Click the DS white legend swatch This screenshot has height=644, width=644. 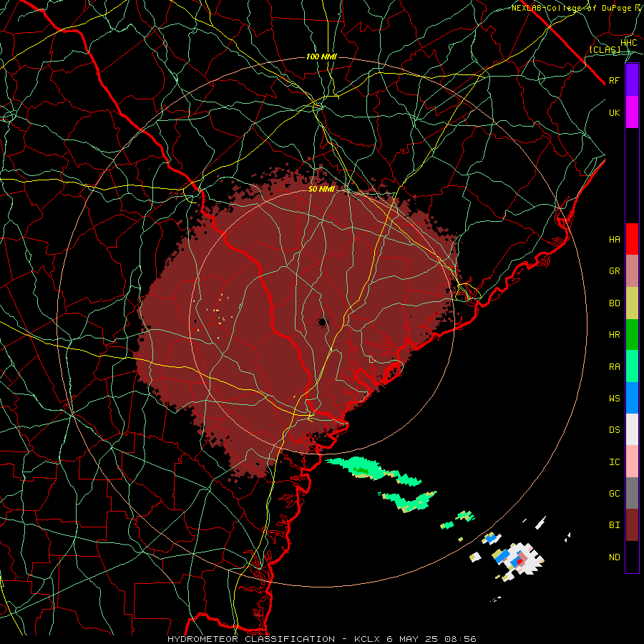pyautogui.click(x=632, y=429)
